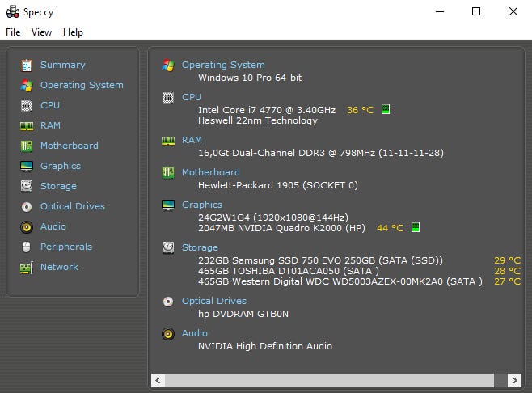Click the CPU temperature 36 °C reading
Image resolution: width=532 pixels, height=393 pixels.
click(x=360, y=110)
